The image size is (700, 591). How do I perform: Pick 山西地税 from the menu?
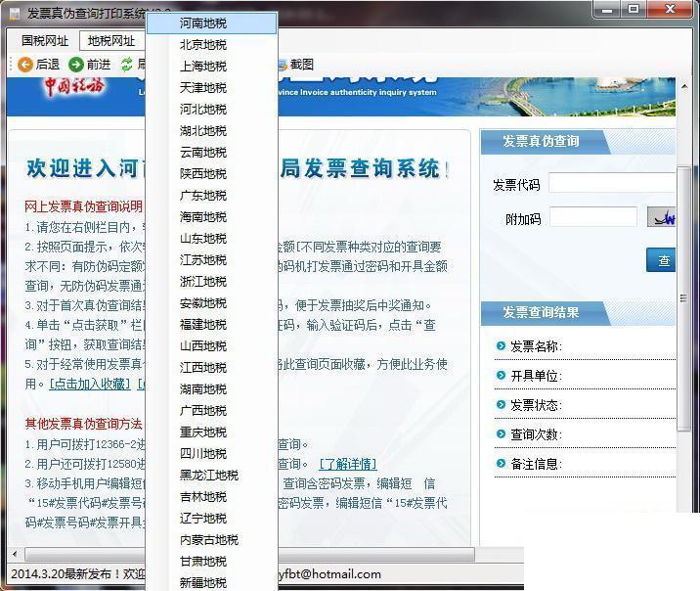(211, 346)
